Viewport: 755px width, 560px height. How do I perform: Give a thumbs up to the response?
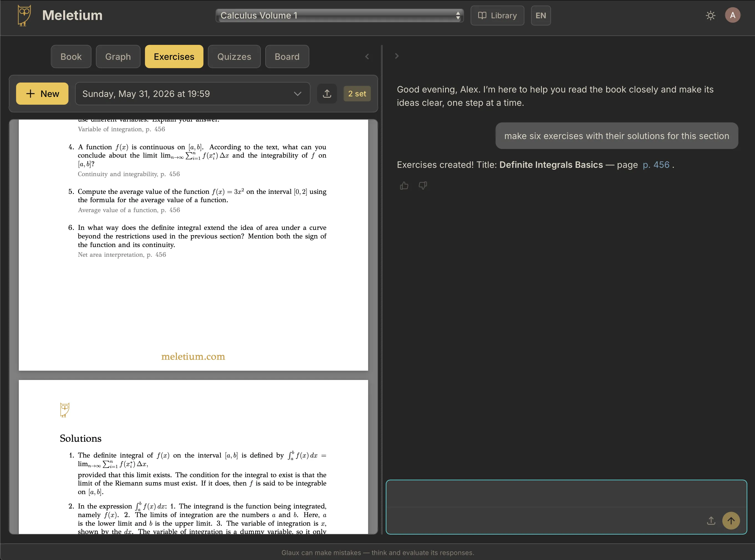pos(404,186)
